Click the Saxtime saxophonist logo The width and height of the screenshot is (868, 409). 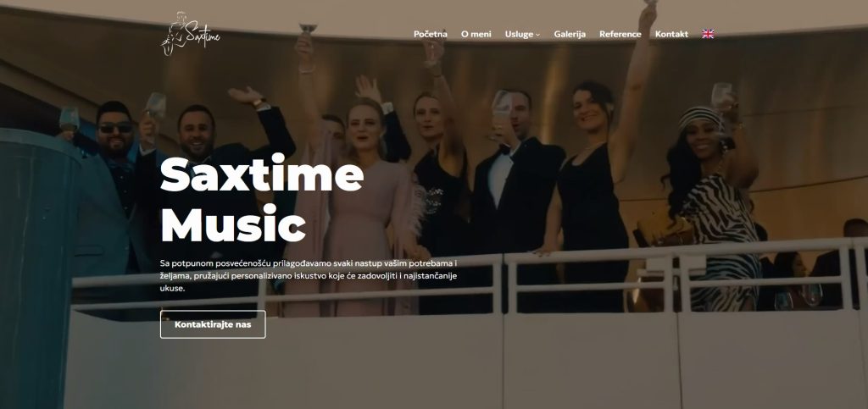pos(190,34)
